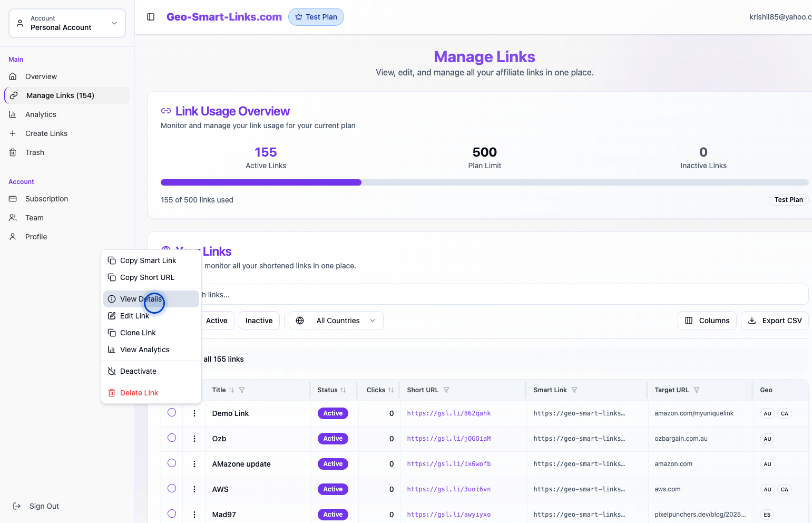Select View Details in context menu
The image size is (812, 523).
(x=151, y=299)
